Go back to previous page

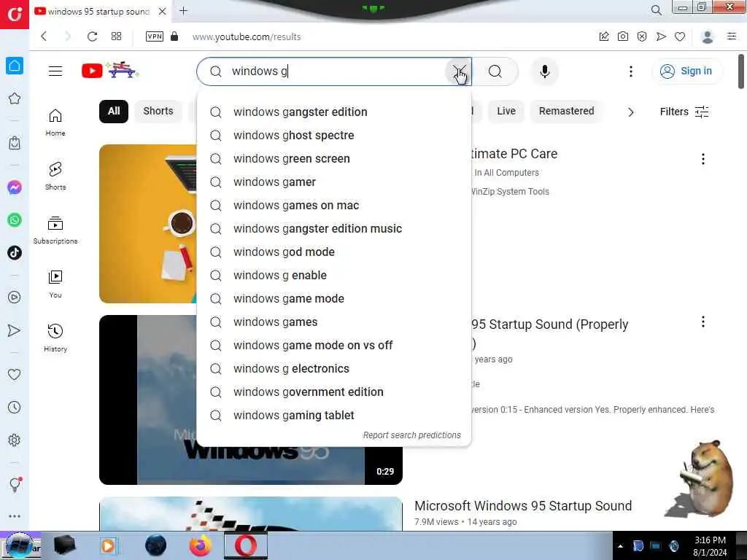(44, 36)
